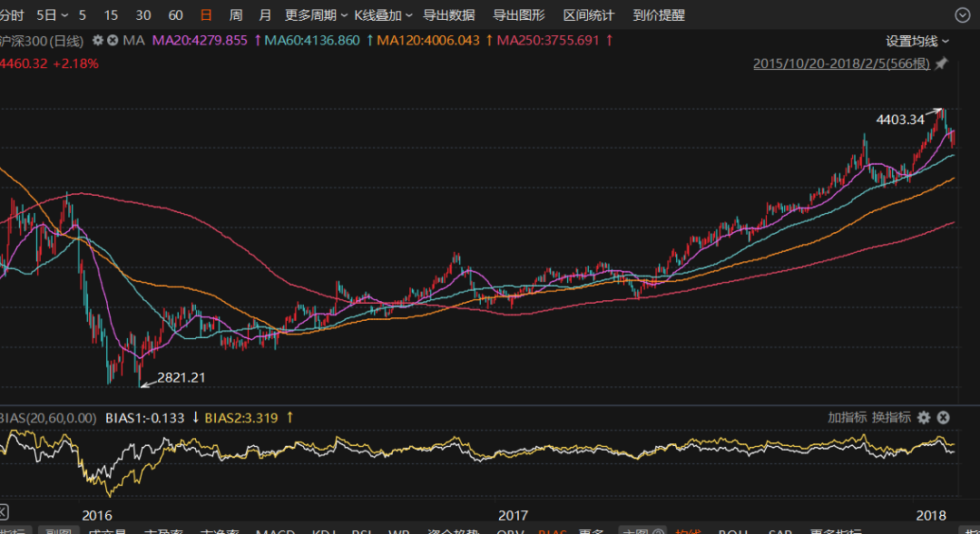This screenshot has width=980, height=534.
Task: Select the monthly (月) period
Action: point(265,15)
